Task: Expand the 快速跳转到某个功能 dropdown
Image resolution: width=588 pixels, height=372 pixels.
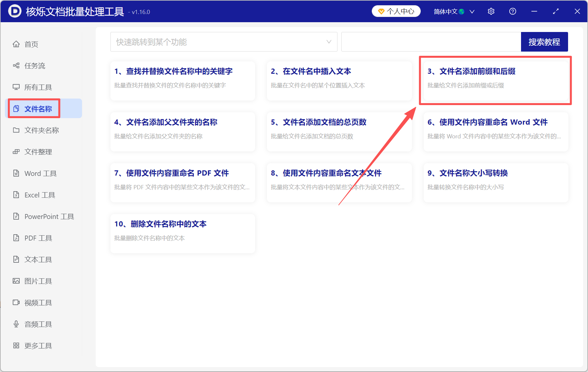Action: click(224, 42)
